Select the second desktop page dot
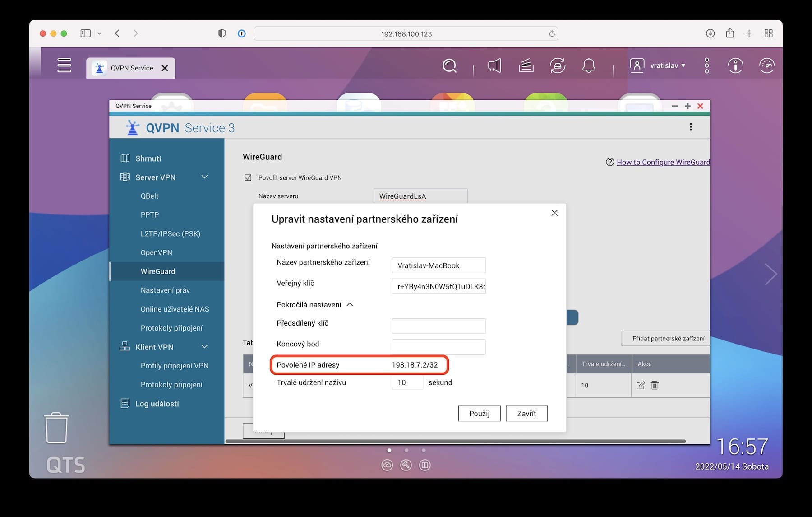 [x=406, y=450]
